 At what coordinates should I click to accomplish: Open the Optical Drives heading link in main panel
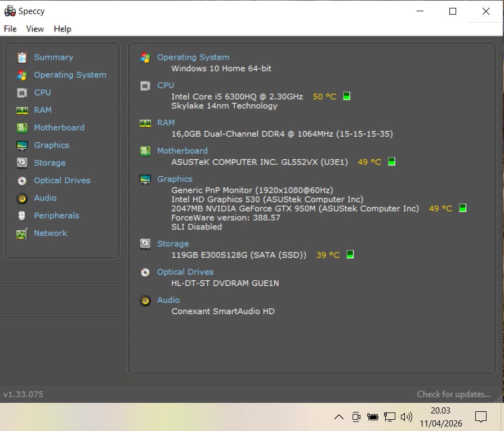[185, 272]
